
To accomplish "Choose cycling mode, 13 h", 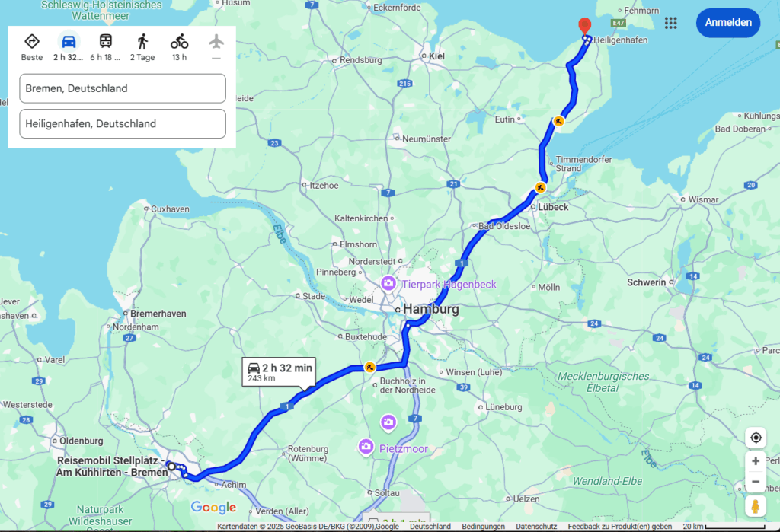I will point(179,42).
